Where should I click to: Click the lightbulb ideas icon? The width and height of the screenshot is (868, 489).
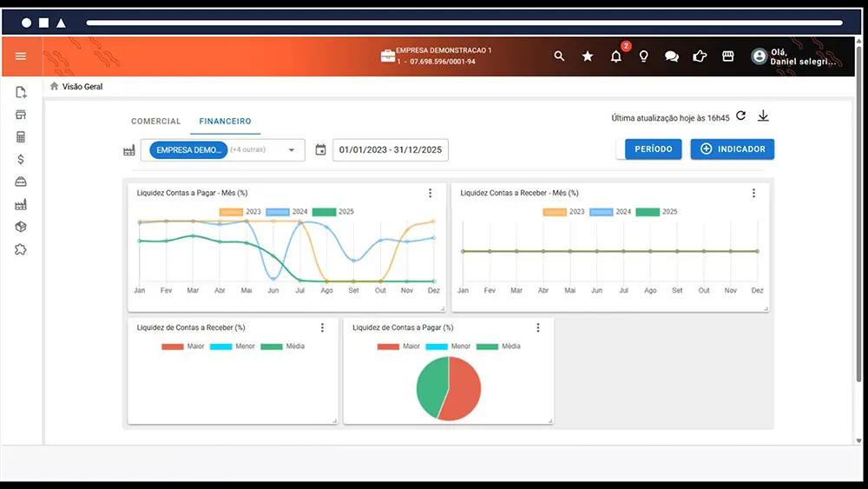pyautogui.click(x=643, y=56)
